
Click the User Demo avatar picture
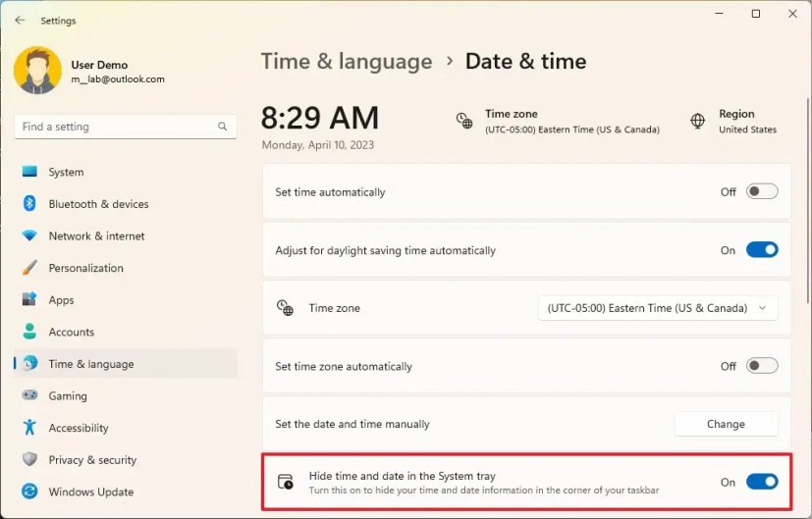tap(38, 71)
